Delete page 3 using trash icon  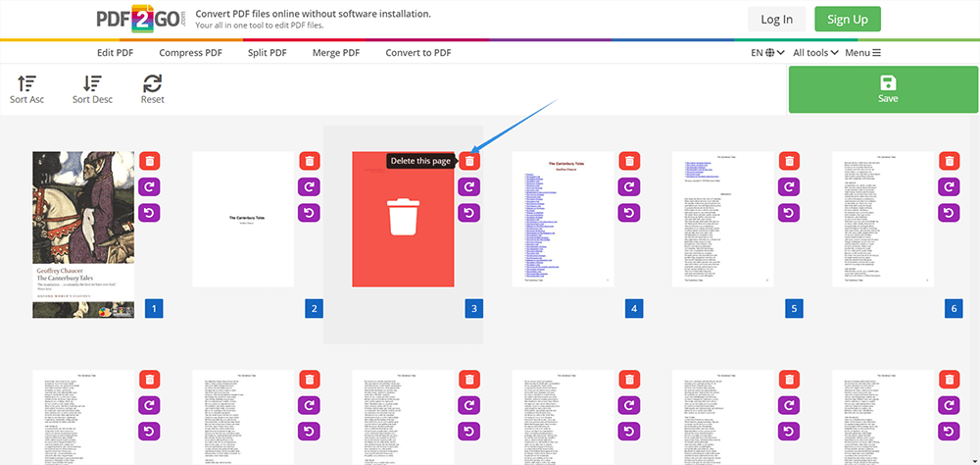469,161
